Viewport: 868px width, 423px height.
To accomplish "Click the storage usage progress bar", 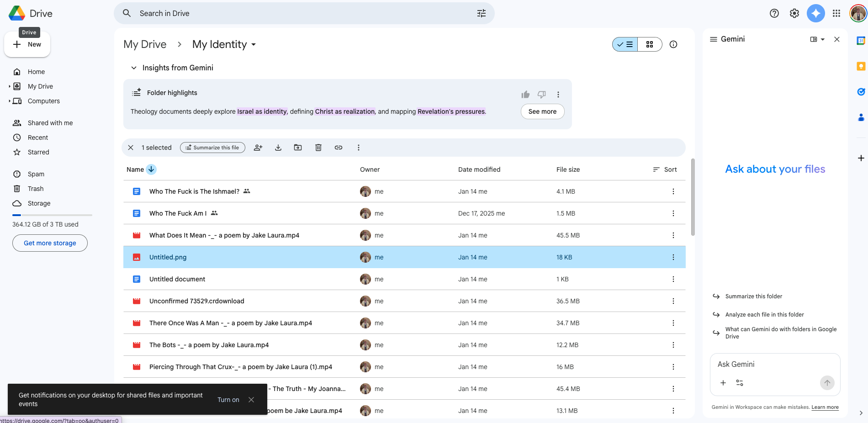I will pos(52,215).
